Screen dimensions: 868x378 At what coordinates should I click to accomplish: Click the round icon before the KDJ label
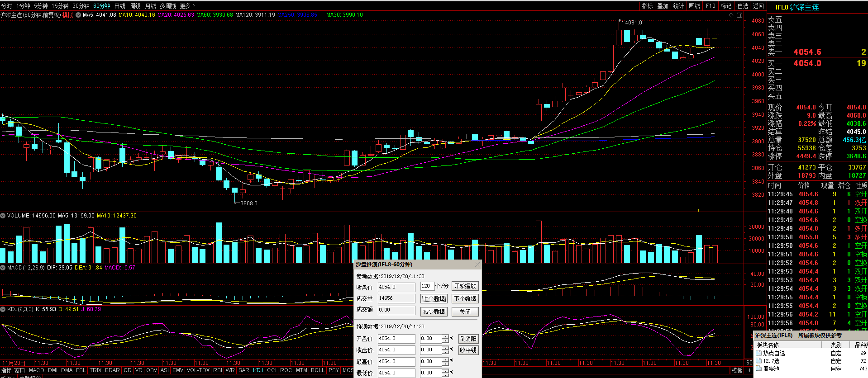tap(3, 309)
